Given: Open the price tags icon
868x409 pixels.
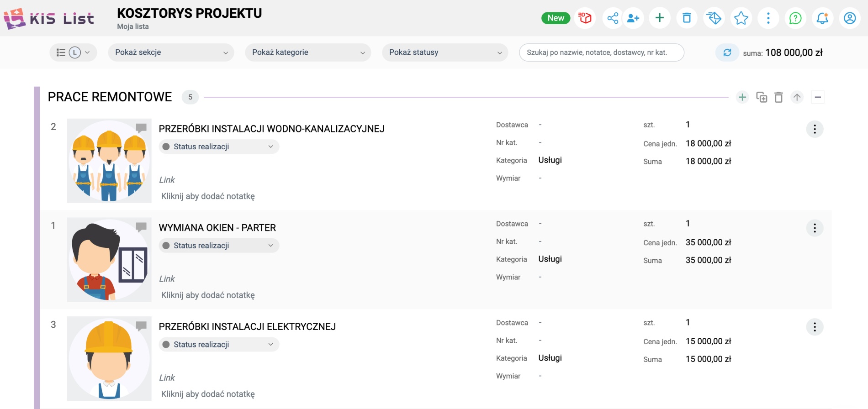Looking at the screenshot, I should [x=714, y=18].
